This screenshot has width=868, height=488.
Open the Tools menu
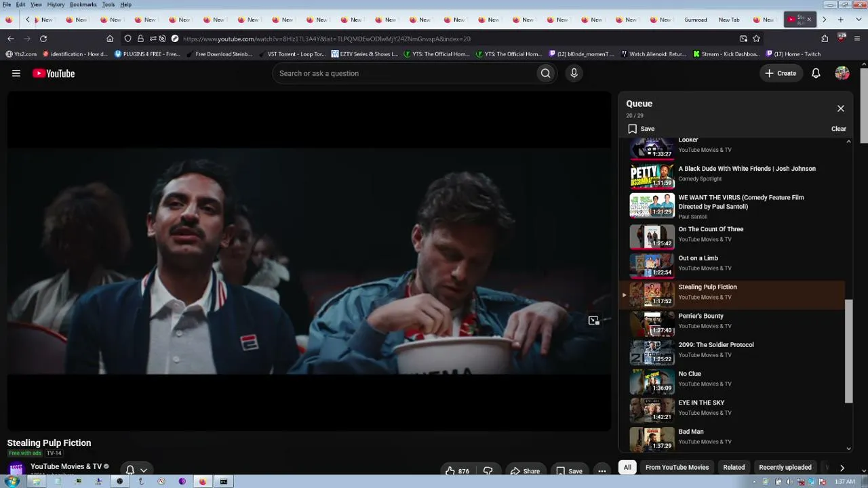pyautogui.click(x=108, y=5)
